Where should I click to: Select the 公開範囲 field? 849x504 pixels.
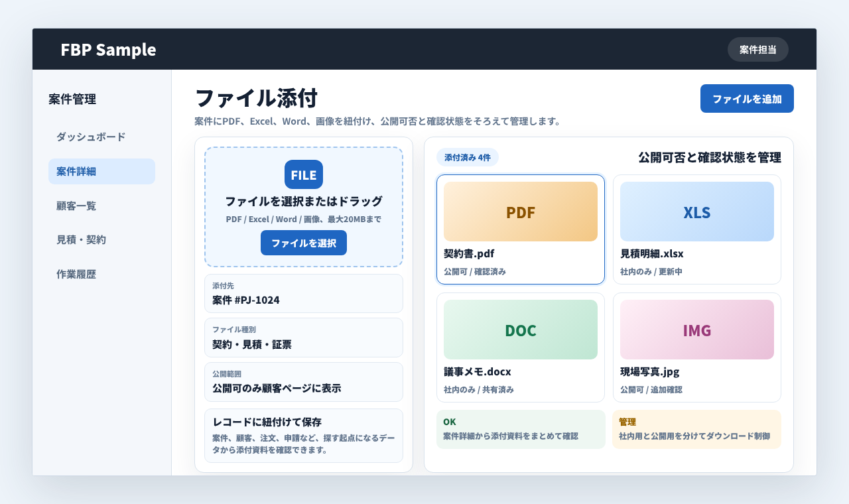pos(304,382)
